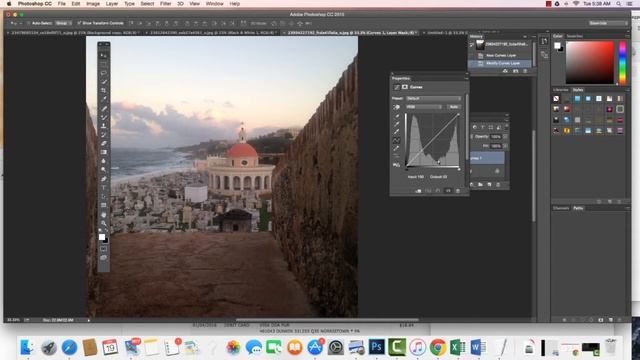Click the rainbow hue slider in Color panel
This screenshot has height=360, width=640.
(x=622, y=63)
